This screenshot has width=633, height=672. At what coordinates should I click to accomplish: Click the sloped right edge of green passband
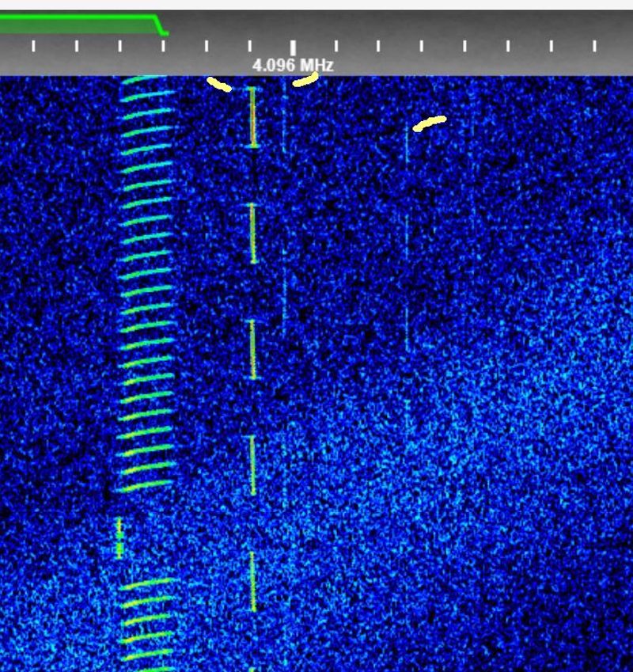point(161,26)
